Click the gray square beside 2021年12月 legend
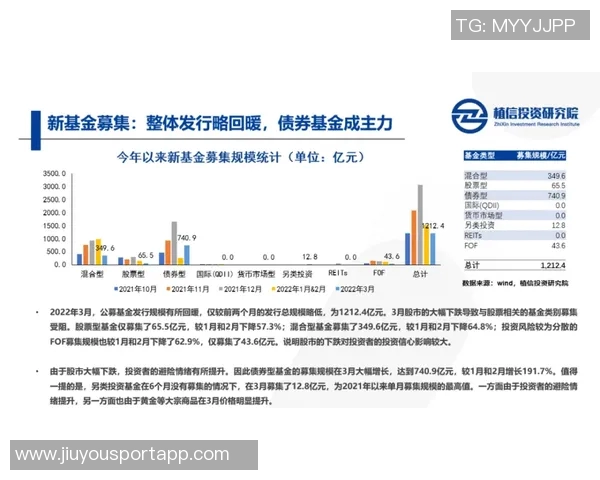This screenshot has height=480, width=600. (221, 289)
